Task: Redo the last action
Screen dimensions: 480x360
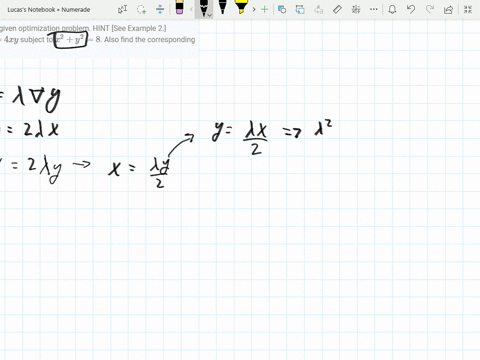Action: click(x=430, y=9)
